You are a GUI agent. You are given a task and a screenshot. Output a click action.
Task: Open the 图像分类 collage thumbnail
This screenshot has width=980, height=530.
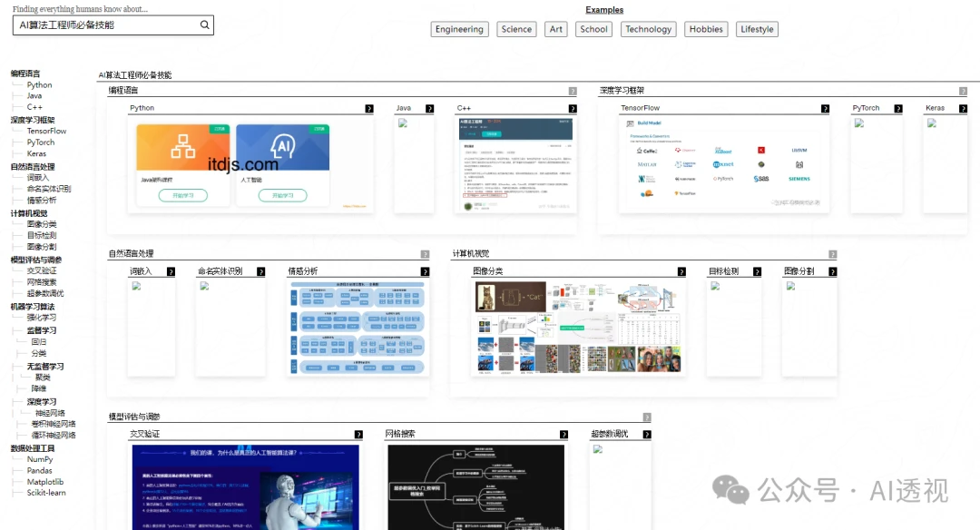578,329
